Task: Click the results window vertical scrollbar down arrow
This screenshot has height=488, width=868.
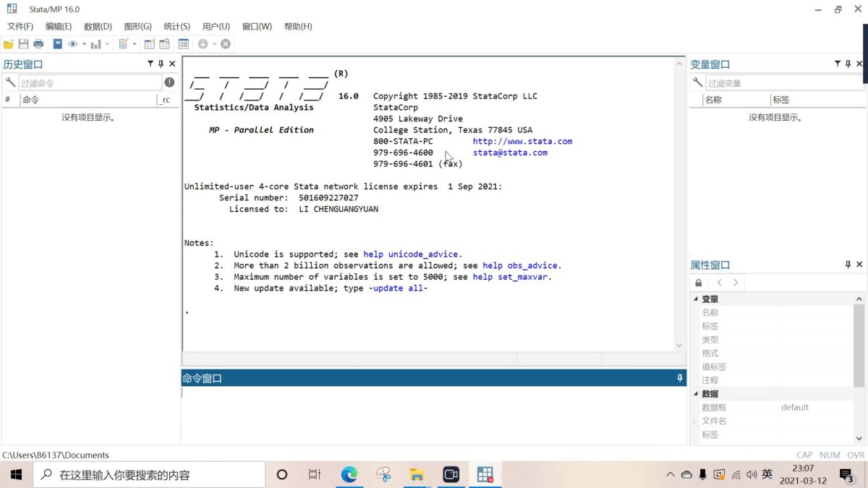Action: point(679,346)
